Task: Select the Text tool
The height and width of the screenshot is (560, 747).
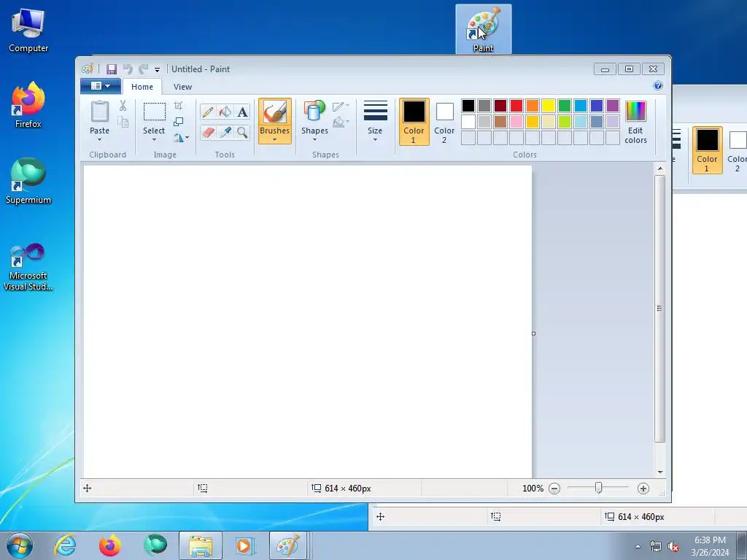Action: point(242,112)
